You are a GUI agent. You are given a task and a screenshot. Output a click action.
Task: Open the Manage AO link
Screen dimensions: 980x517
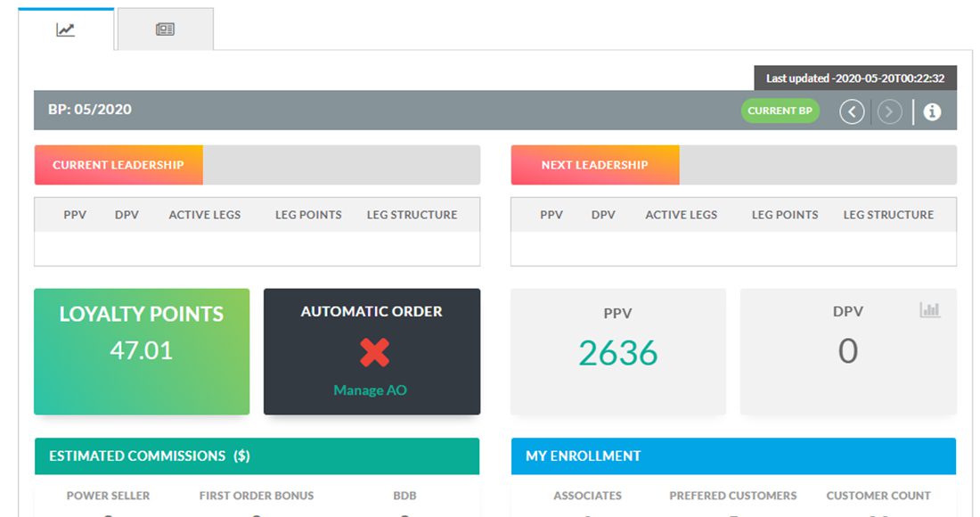pyautogui.click(x=370, y=390)
